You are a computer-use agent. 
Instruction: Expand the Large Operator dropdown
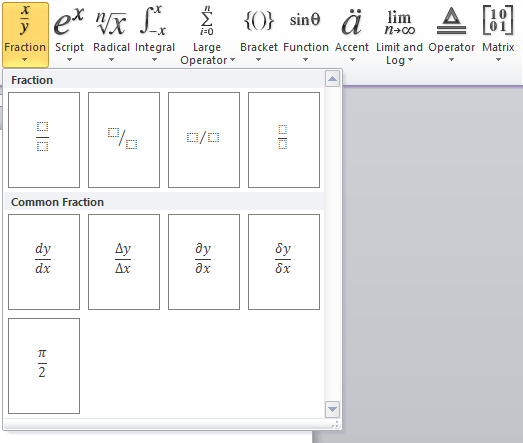point(207,34)
